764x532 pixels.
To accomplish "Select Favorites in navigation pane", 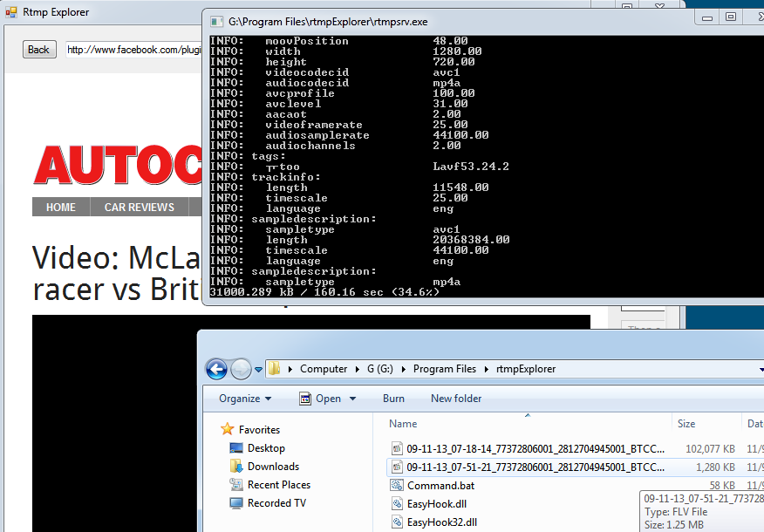I will click(259, 430).
